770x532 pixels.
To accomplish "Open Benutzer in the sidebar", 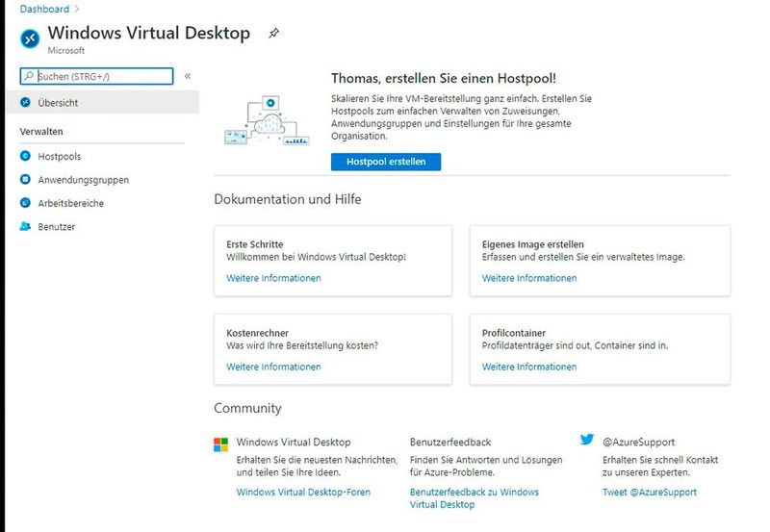I will (57, 227).
